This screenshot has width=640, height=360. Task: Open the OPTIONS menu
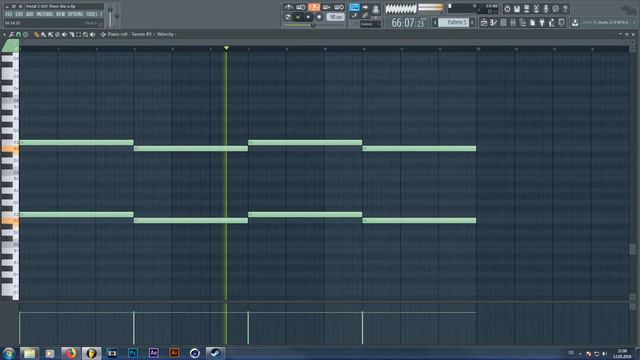[76, 14]
